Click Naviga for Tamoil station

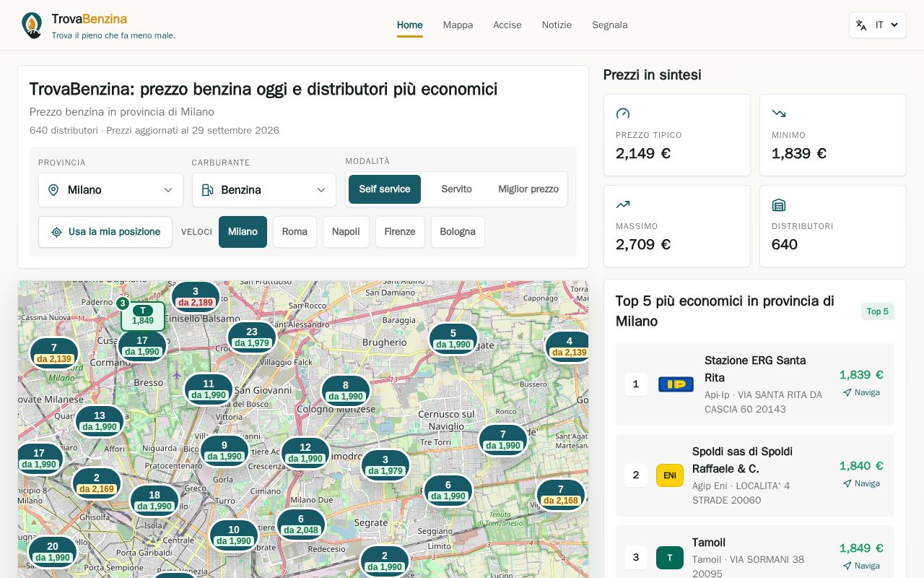click(x=861, y=566)
